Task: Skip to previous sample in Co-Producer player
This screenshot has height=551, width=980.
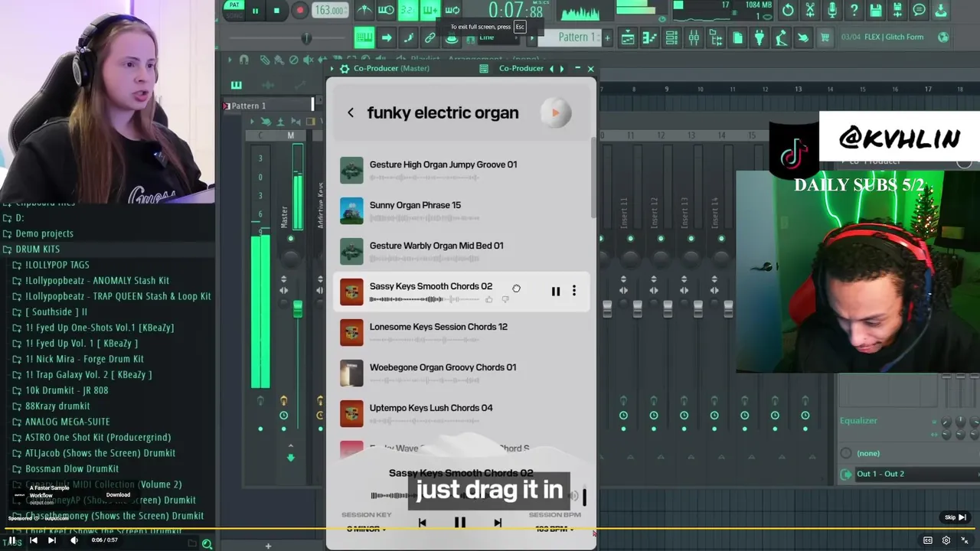Action: [422, 523]
